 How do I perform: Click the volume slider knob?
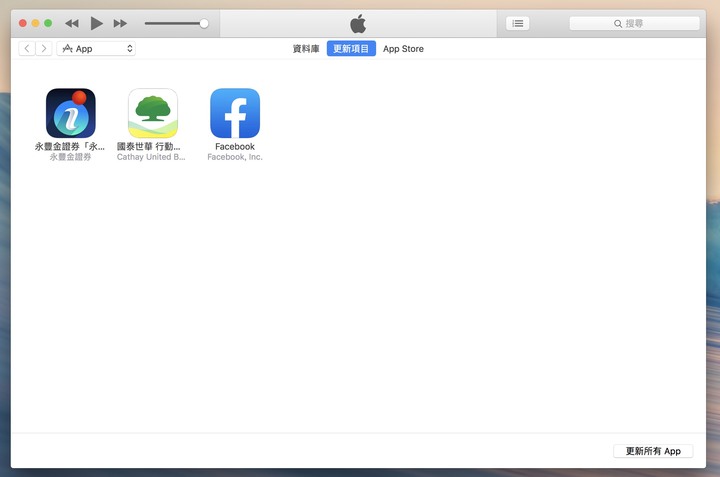click(x=204, y=23)
